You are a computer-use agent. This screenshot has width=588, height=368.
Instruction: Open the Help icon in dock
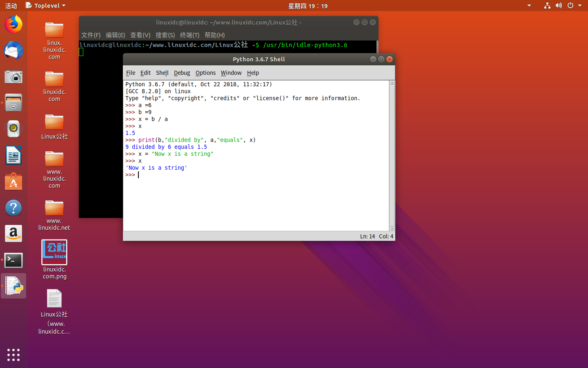(x=13, y=208)
